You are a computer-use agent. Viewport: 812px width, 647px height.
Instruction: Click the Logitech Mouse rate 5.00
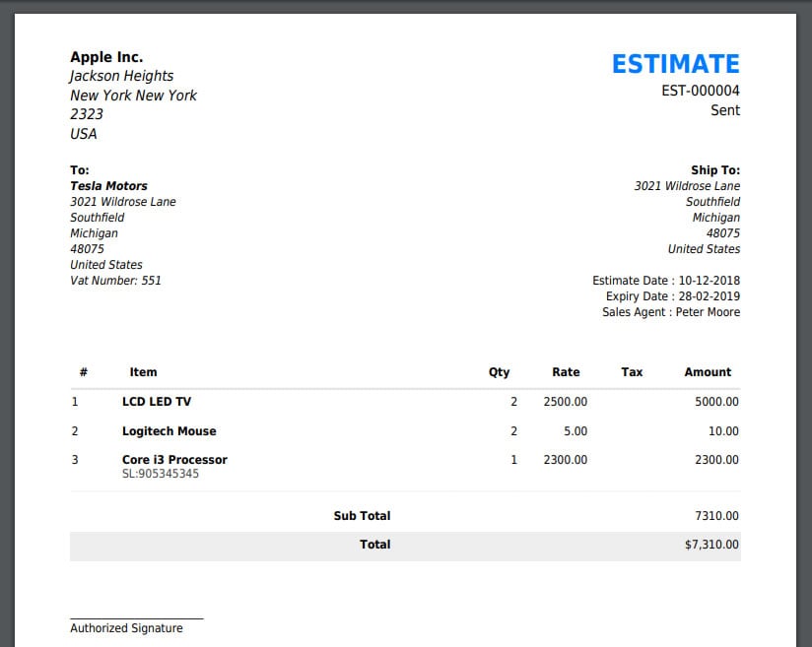[x=575, y=431]
